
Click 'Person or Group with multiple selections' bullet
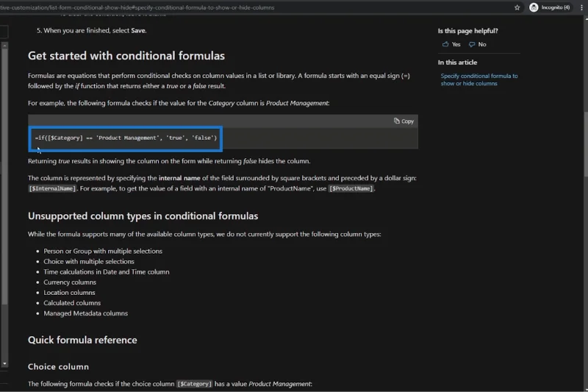pyautogui.click(x=103, y=251)
